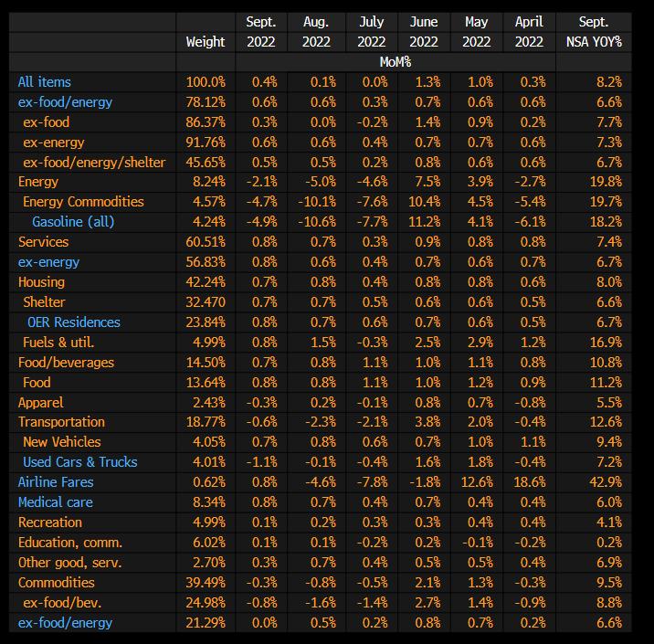Click the 'Housing' row label
This screenshot has width=654, height=644.
point(41,282)
